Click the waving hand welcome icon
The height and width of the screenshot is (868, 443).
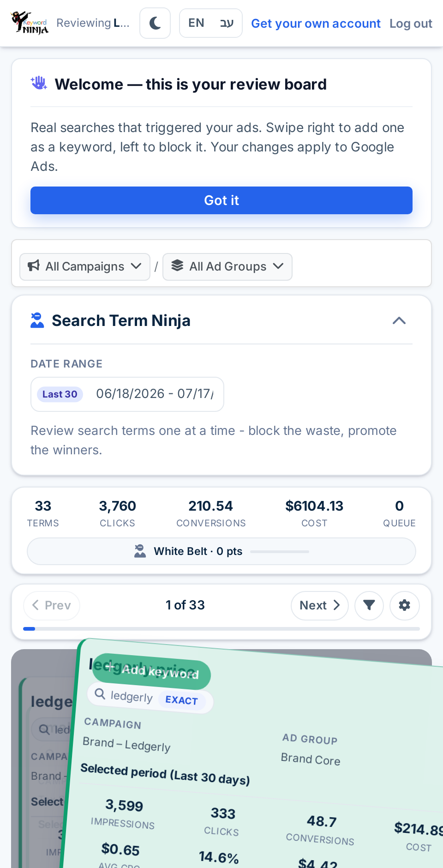(x=39, y=84)
